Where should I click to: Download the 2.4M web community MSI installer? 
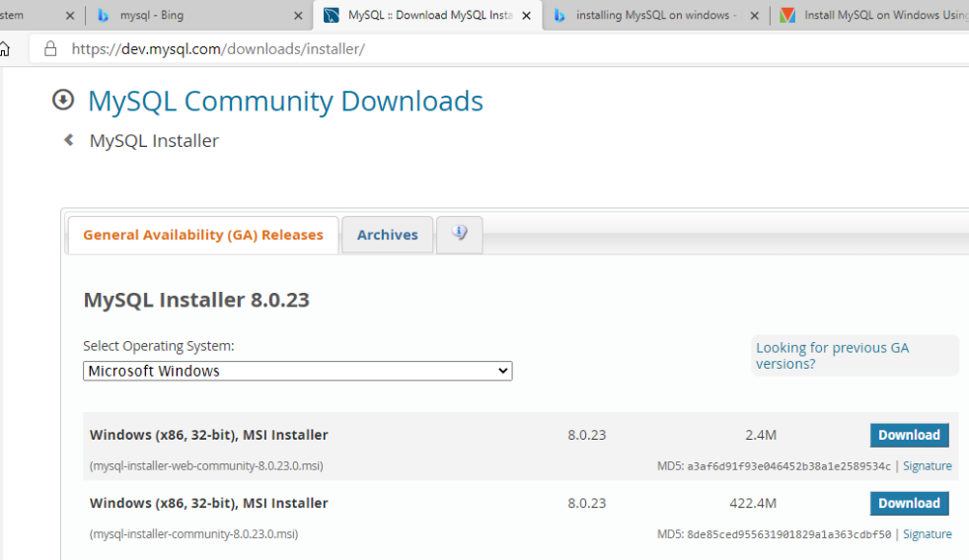908,435
